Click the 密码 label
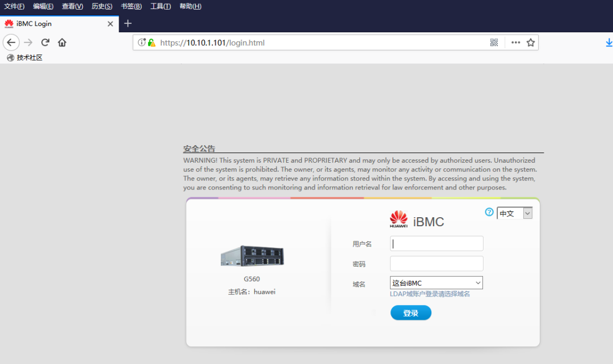 pyautogui.click(x=359, y=264)
